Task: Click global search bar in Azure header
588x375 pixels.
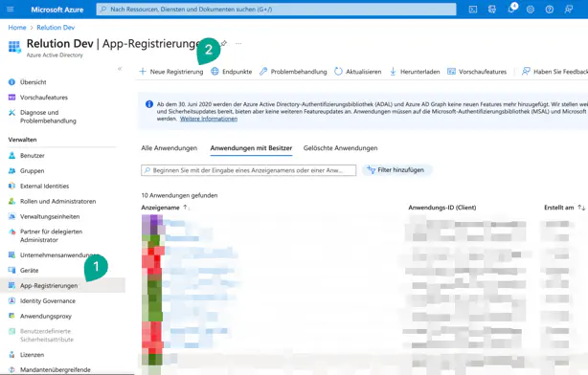Action: (x=277, y=10)
